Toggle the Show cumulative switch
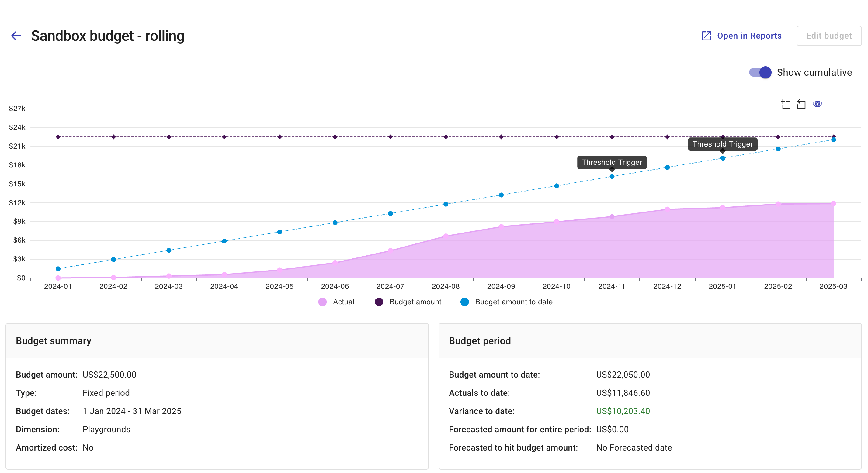The image size is (868, 473). point(760,72)
